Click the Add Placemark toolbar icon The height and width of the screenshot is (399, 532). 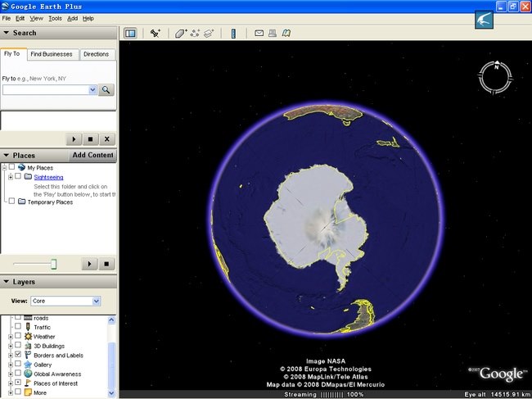pyautogui.click(x=155, y=34)
